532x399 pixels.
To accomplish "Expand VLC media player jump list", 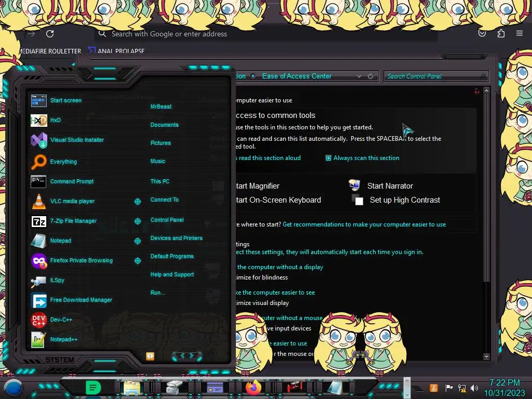I will tap(138, 202).
